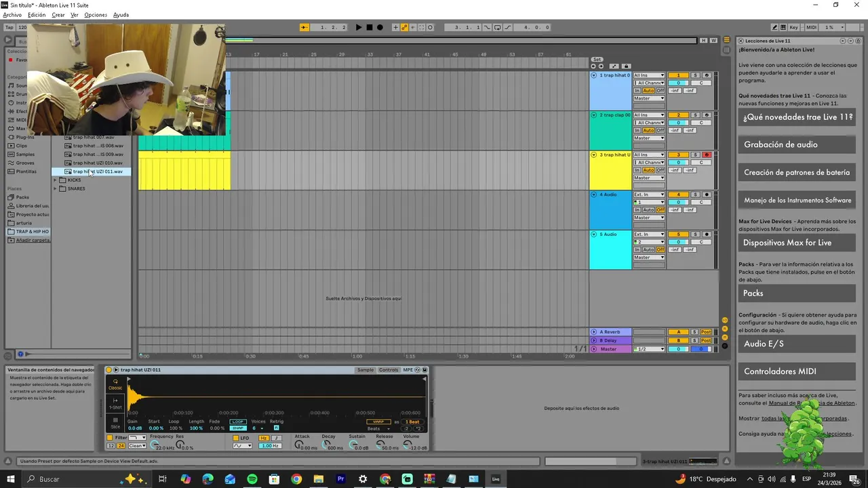868x488 pixels.
Task: Open the Archivo menu
Action: point(12,15)
